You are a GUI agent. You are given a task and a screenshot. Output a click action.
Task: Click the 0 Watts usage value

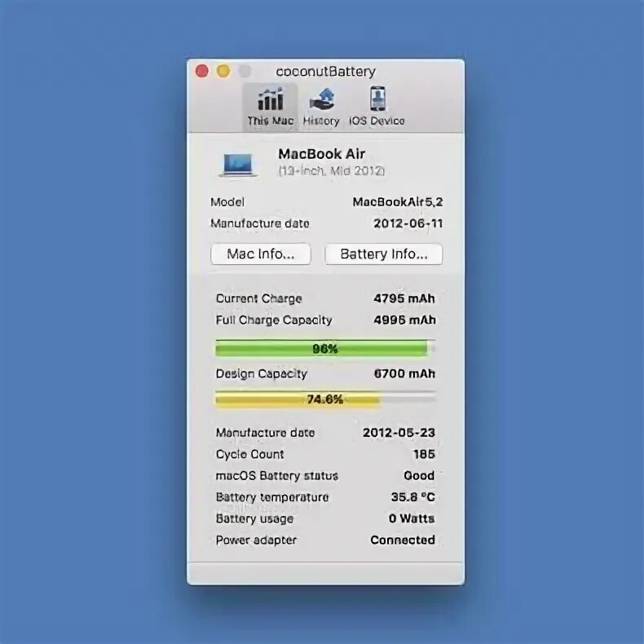pyautogui.click(x=412, y=518)
